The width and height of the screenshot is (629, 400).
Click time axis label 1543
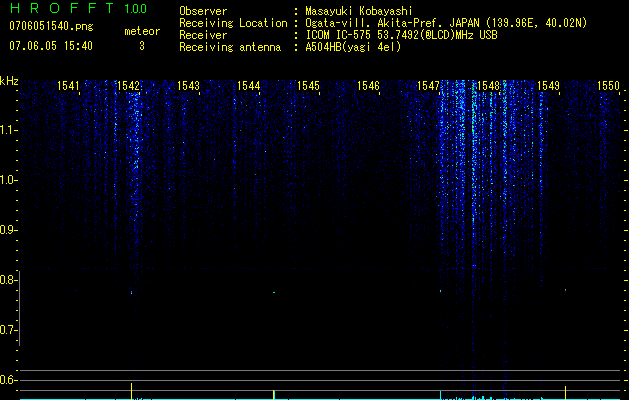[x=188, y=86]
